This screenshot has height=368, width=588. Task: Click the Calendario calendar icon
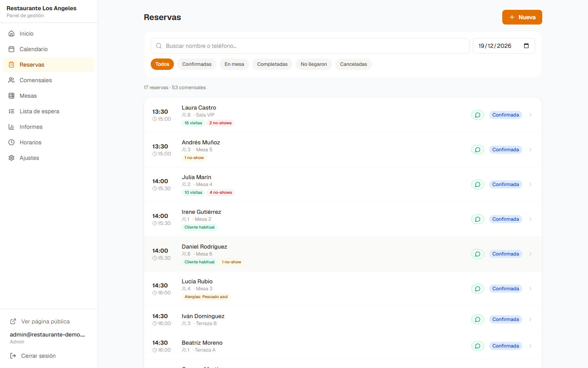coord(11,49)
